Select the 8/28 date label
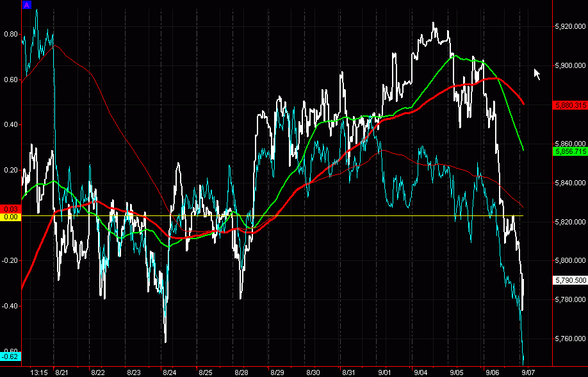 click(241, 373)
